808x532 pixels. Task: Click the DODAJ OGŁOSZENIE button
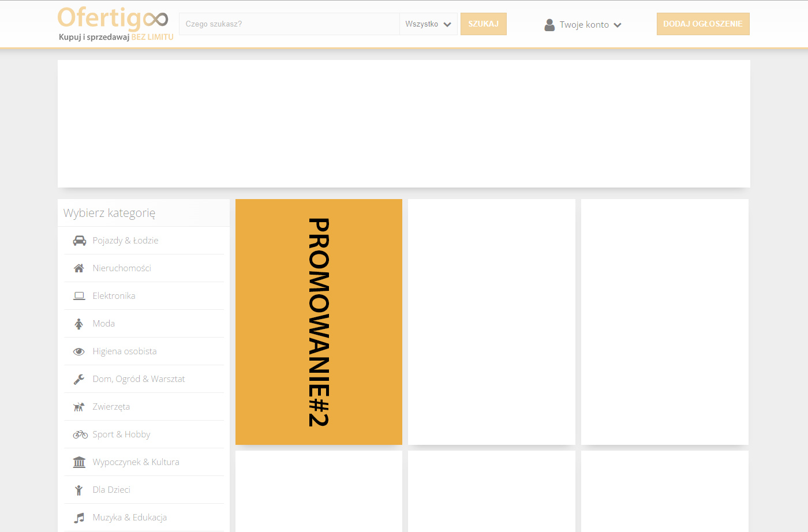tap(702, 24)
